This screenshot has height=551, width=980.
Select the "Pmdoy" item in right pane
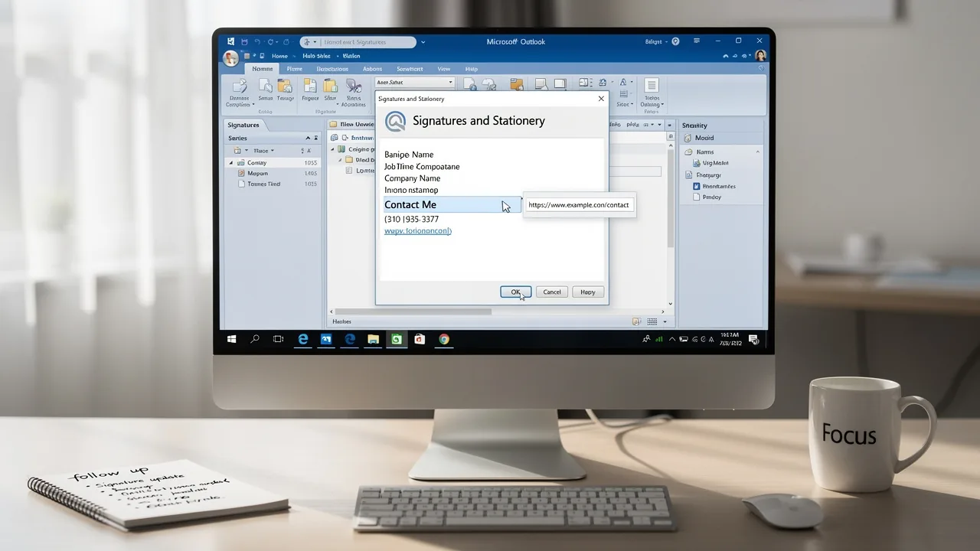click(706, 197)
